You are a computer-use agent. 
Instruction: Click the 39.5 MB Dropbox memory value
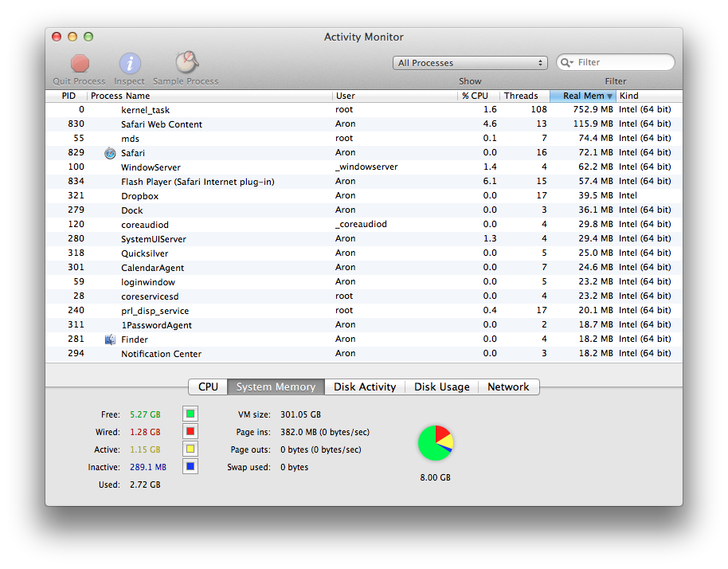(596, 195)
